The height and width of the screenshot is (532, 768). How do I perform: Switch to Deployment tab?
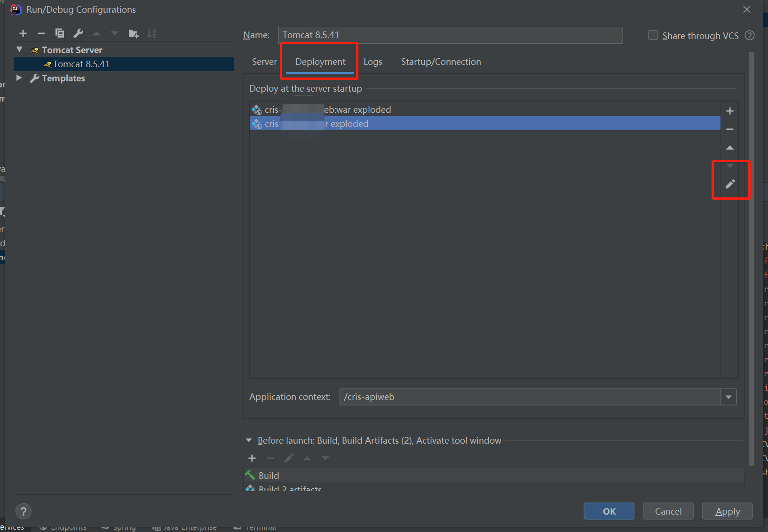click(x=320, y=62)
